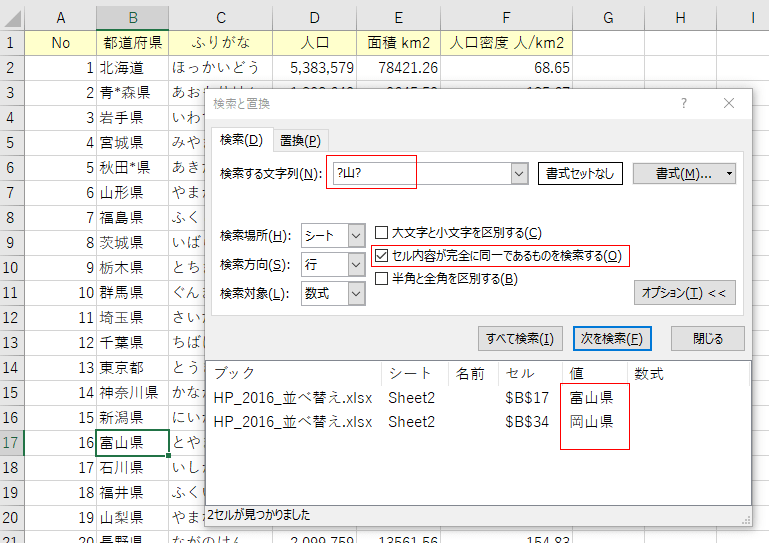Select column D header in spreadsheet
Image resolution: width=769 pixels, height=543 pixels.
point(314,17)
